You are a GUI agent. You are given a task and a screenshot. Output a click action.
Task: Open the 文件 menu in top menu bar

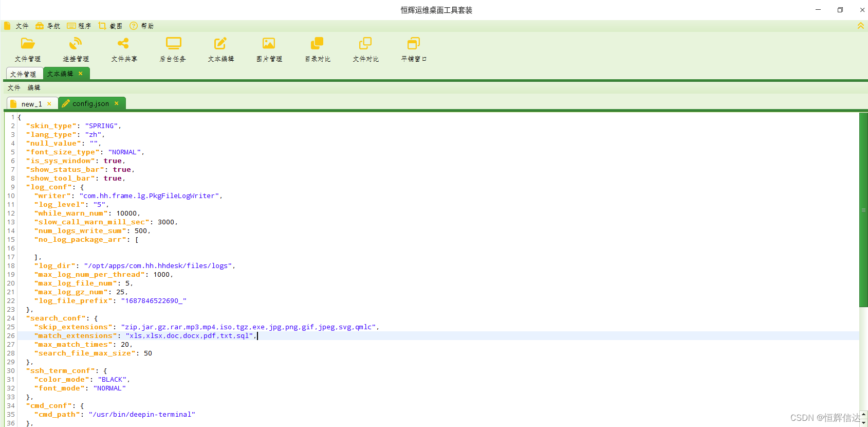click(16, 26)
